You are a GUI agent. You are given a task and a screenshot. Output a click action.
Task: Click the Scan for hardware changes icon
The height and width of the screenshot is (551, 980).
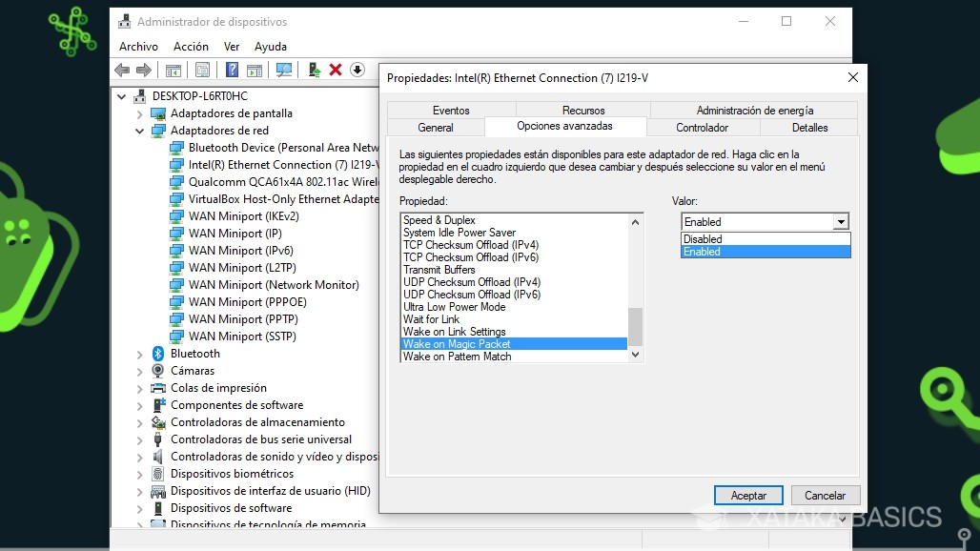pos(284,69)
